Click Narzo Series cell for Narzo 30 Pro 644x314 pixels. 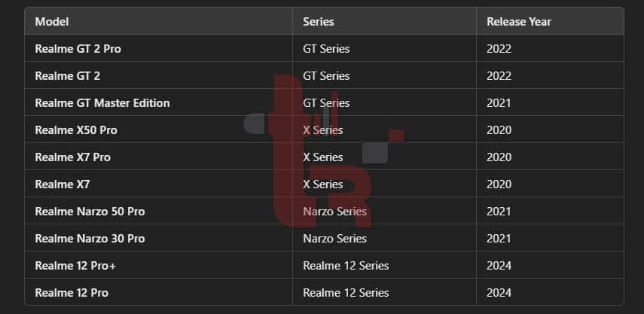334,238
